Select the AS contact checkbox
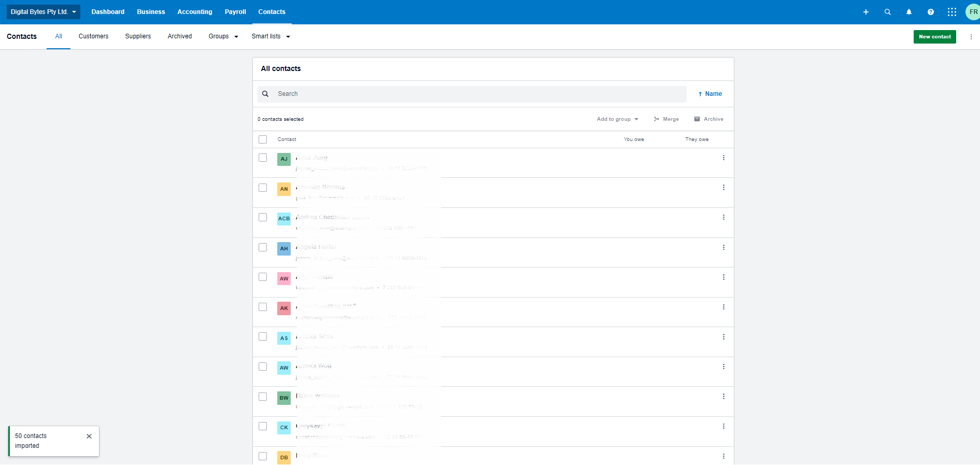This screenshot has height=465, width=980. coord(263,336)
